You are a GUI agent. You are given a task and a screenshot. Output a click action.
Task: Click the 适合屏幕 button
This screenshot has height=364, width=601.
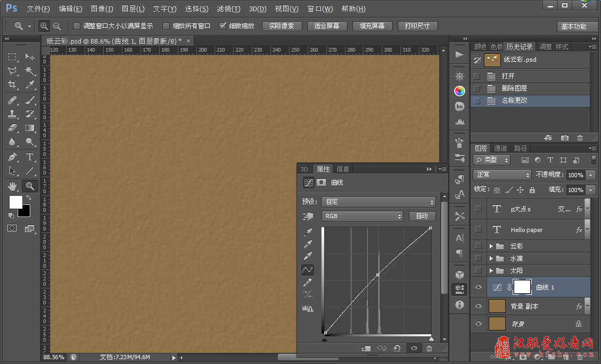pyautogui.click(x=327, y=26)
